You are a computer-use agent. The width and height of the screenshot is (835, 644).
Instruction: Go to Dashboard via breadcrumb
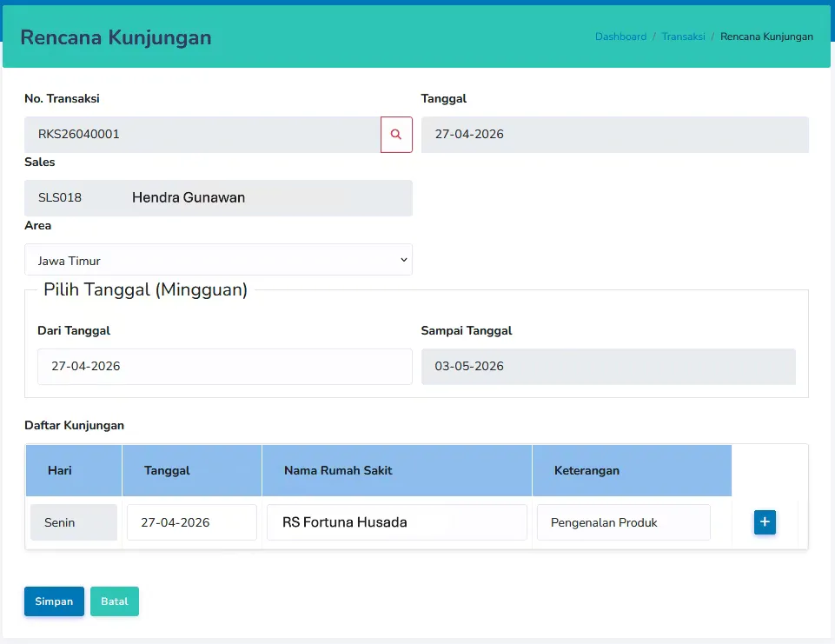pos(620,37)
